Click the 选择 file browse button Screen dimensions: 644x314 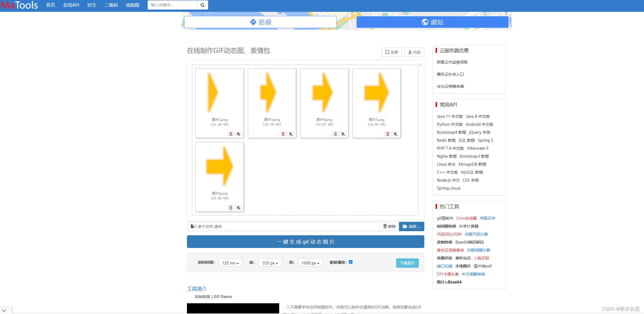[x=411, y=226]
